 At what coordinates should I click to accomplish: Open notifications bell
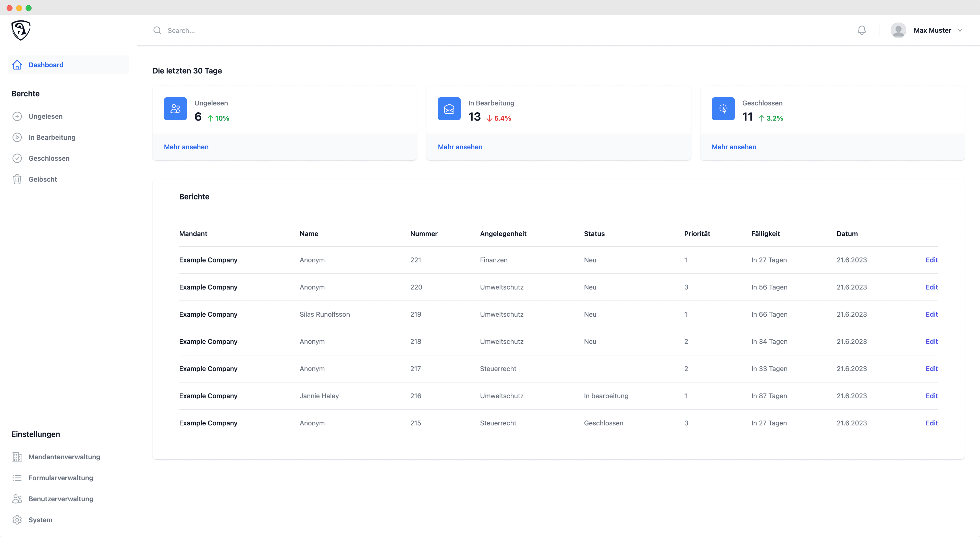pos(862,30)
